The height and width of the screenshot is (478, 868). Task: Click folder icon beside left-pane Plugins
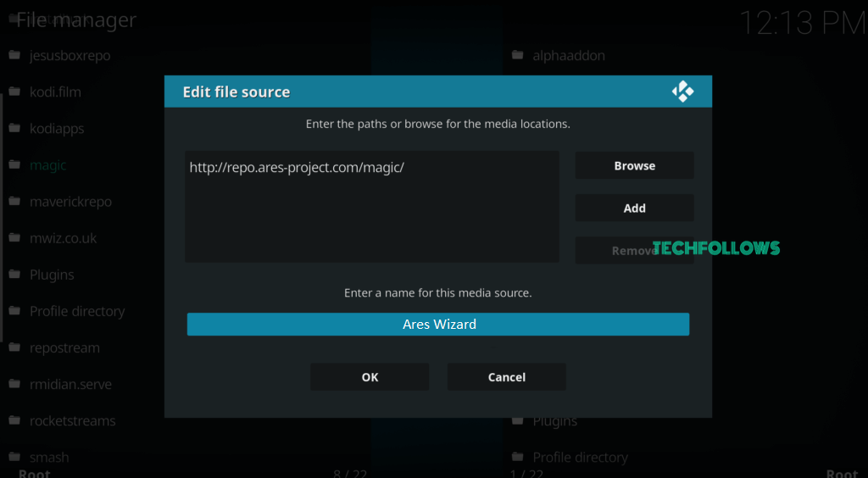pos(15,275)
